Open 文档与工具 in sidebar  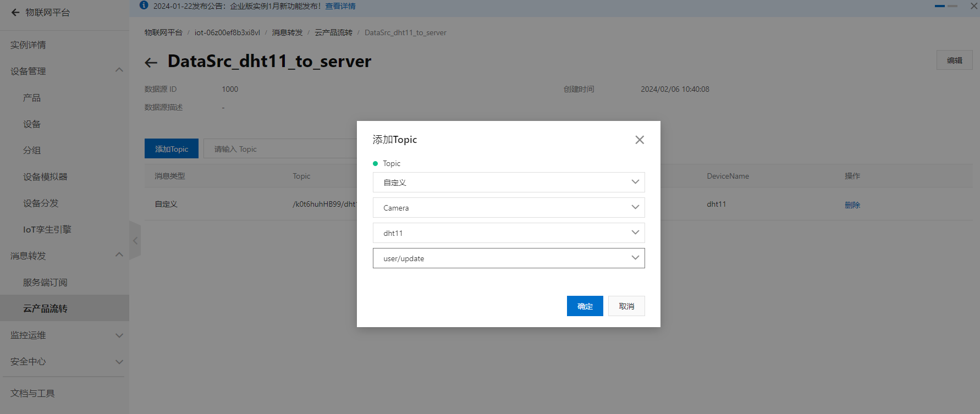[x=32, y=394]
